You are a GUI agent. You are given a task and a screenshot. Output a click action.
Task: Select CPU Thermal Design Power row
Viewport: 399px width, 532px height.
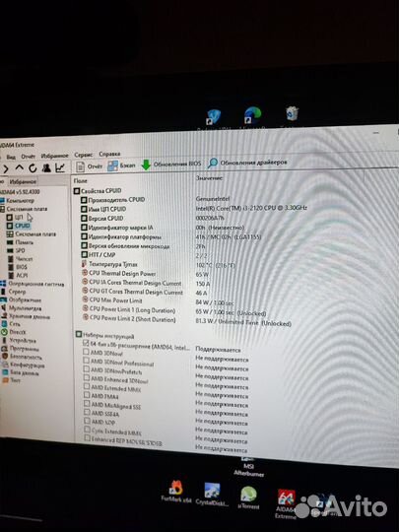(146, 274)
